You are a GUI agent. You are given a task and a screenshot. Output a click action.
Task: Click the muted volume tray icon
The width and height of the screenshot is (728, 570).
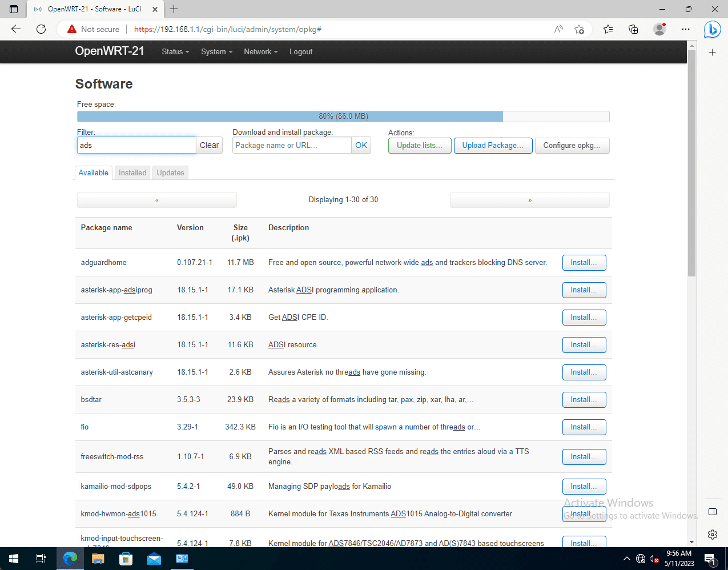pos(654,559)
